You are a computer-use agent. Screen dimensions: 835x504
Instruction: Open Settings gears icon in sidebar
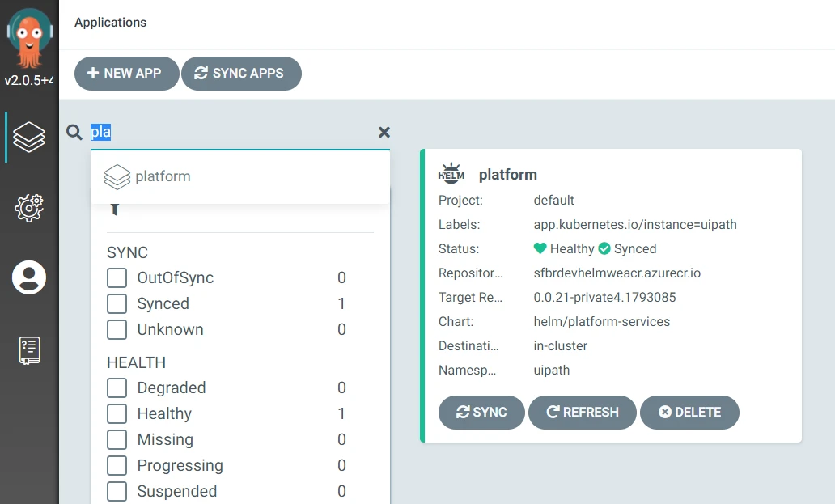(x=29, y=208)
